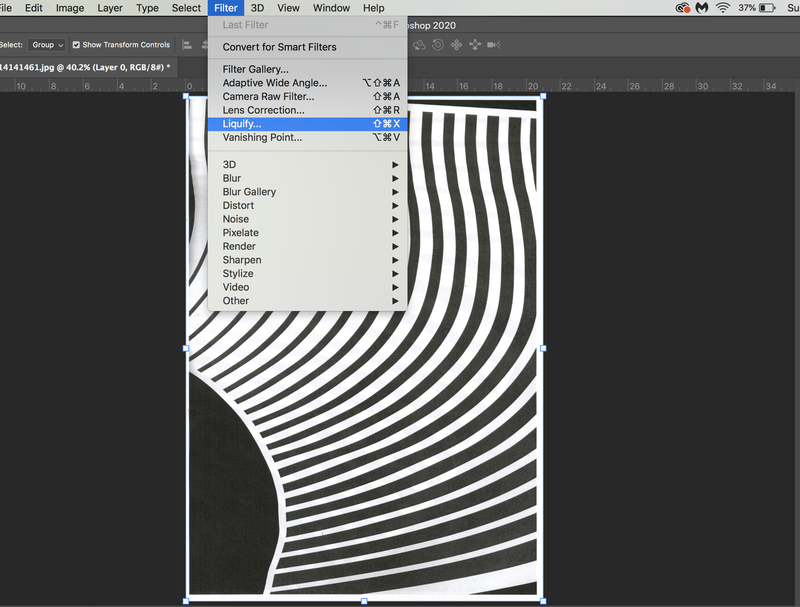Click the battery status icon
Image resolution: width=800 pixels, height=607 pixels.
767,8
